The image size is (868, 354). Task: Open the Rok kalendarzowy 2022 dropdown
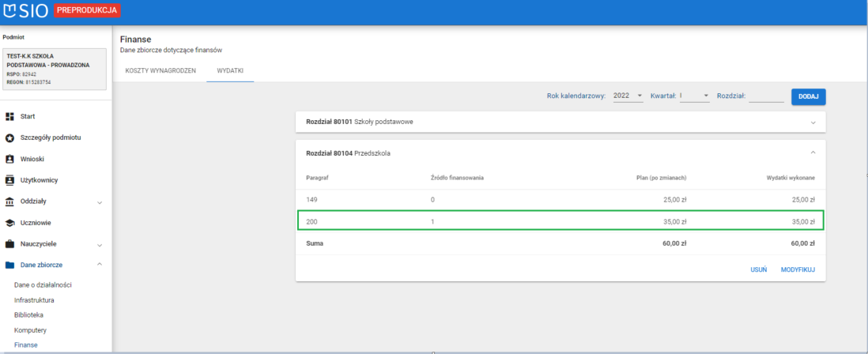click(x=628, y=96)
